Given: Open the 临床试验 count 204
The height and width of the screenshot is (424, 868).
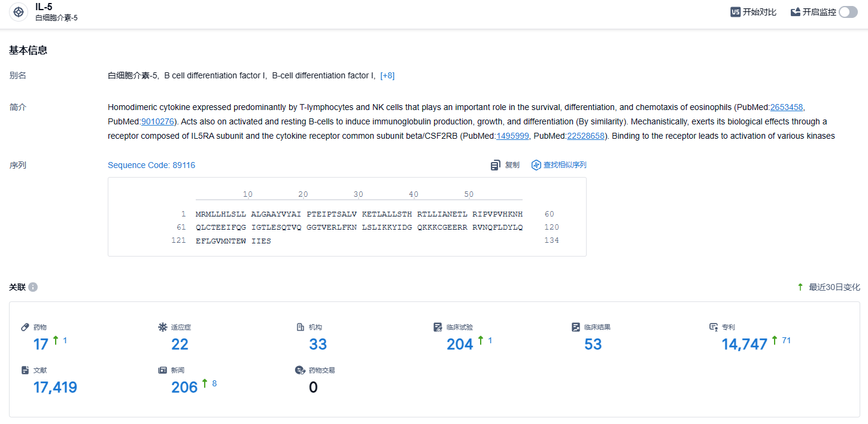Looking at the screenshot, I should click(459, 344).
